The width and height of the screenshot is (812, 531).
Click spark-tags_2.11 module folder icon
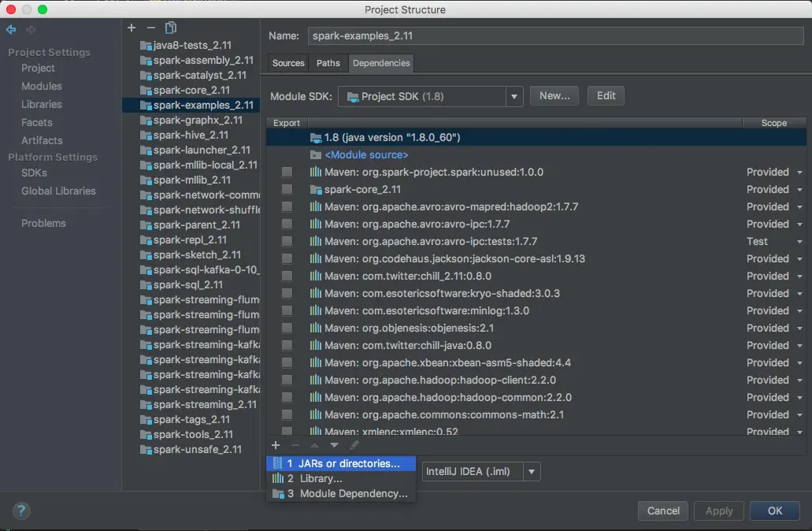pos(146,420)
